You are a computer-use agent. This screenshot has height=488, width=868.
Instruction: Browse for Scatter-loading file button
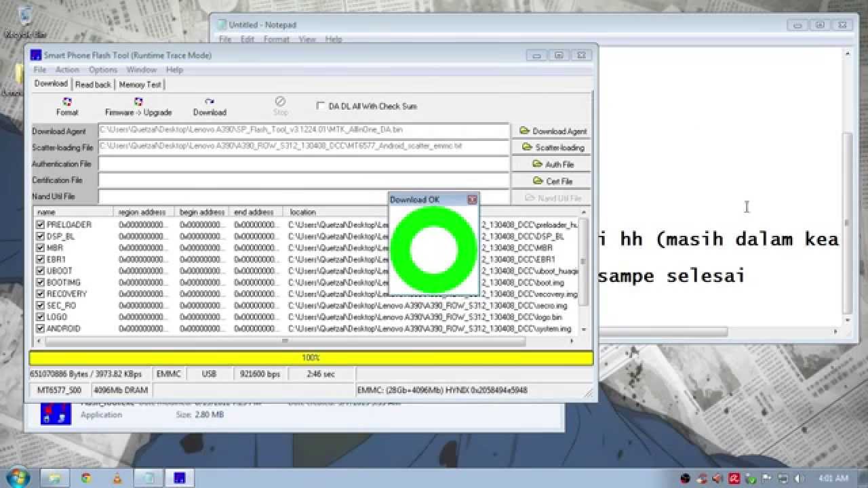point(552,147)
